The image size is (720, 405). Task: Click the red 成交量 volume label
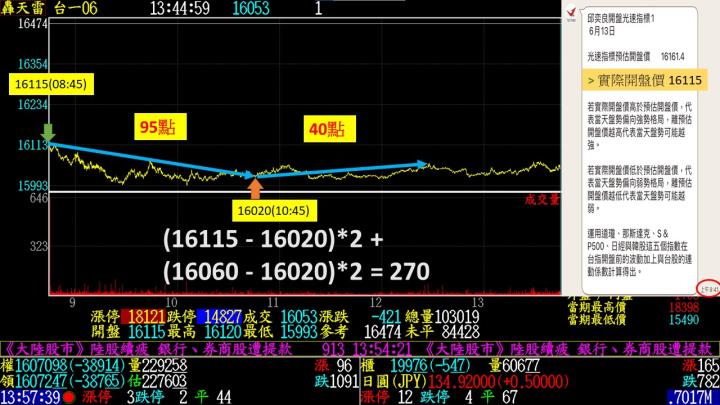[x=544, y=200]
